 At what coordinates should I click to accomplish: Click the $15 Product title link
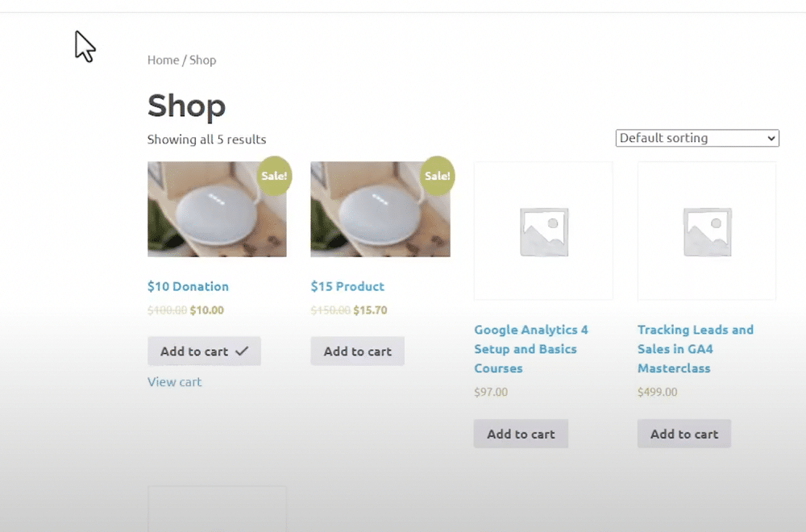tap(347, 286)
